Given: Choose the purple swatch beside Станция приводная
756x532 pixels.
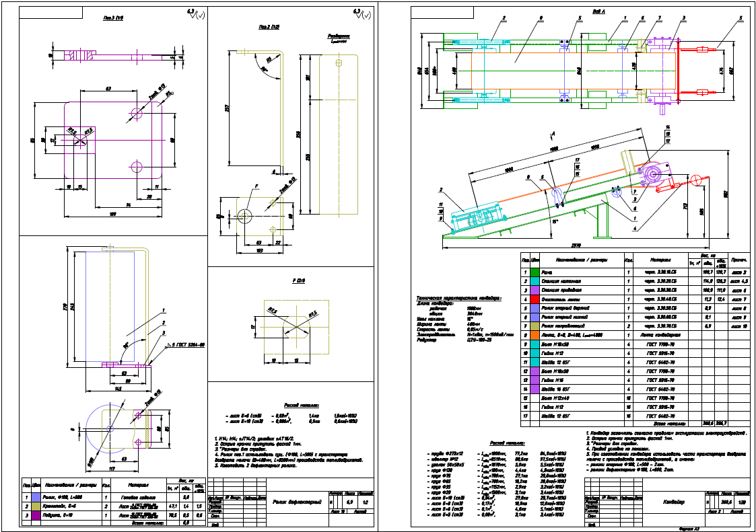Looking at the screenshot, I should tap(535, 290).
